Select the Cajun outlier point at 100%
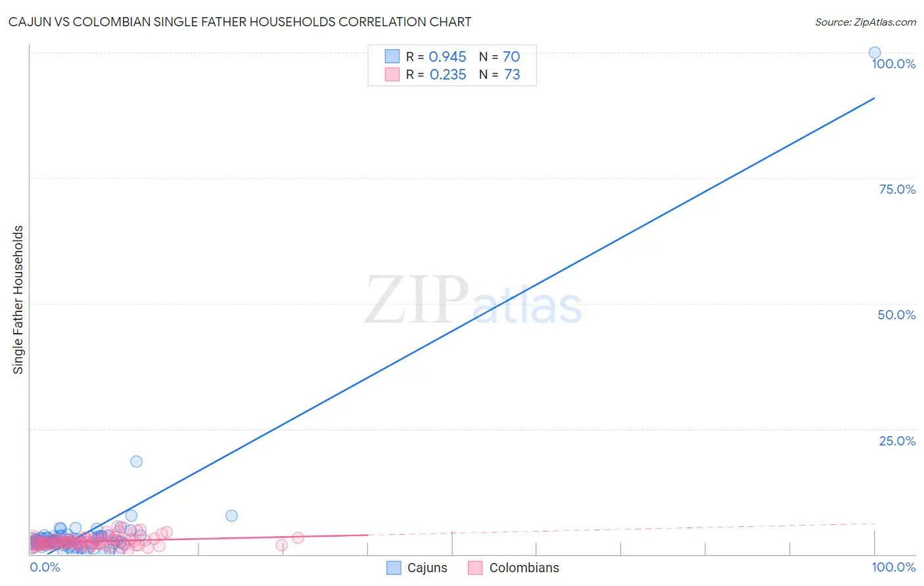Viewport: 924px width, 586px height. click(x=875, y=53)
